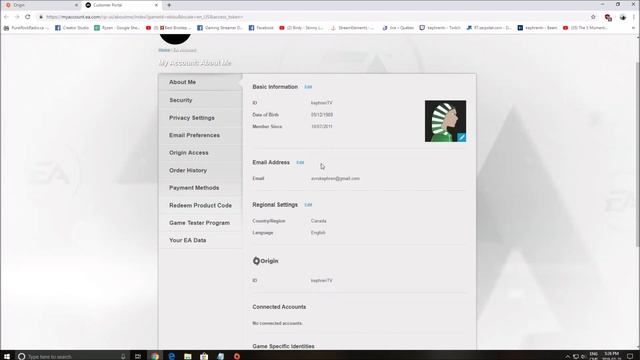The height and width of the screenshot is (360, 640).
Task: Edit Basic Information
Action: coord(308,87)
